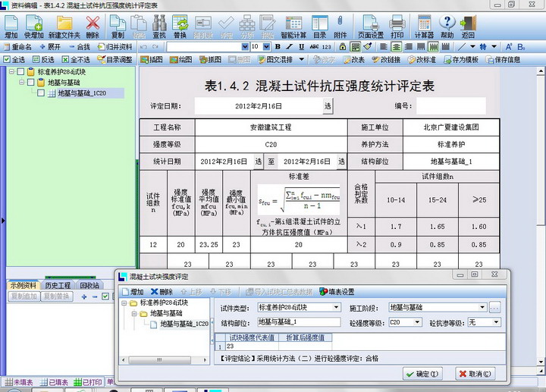Click the 打印 printer icon
This screenshot has width=546, height=392.
click(397, 27)
